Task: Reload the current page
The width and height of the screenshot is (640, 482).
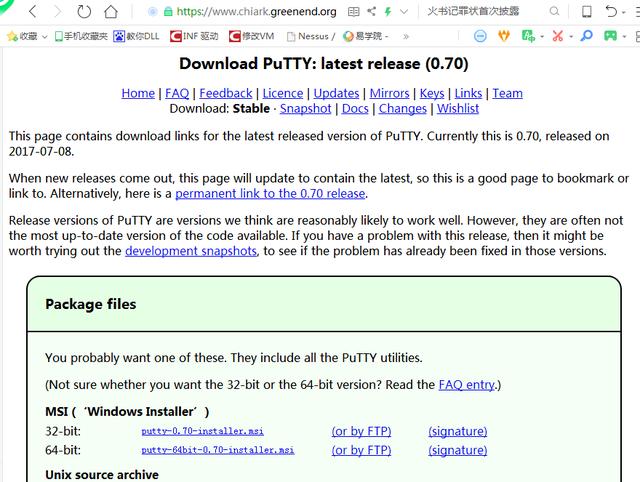Action: click(x=84, y=12)
